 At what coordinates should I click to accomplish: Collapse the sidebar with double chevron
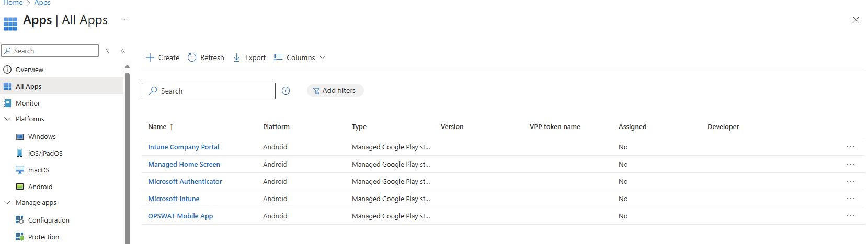click(x=123, y=51)
